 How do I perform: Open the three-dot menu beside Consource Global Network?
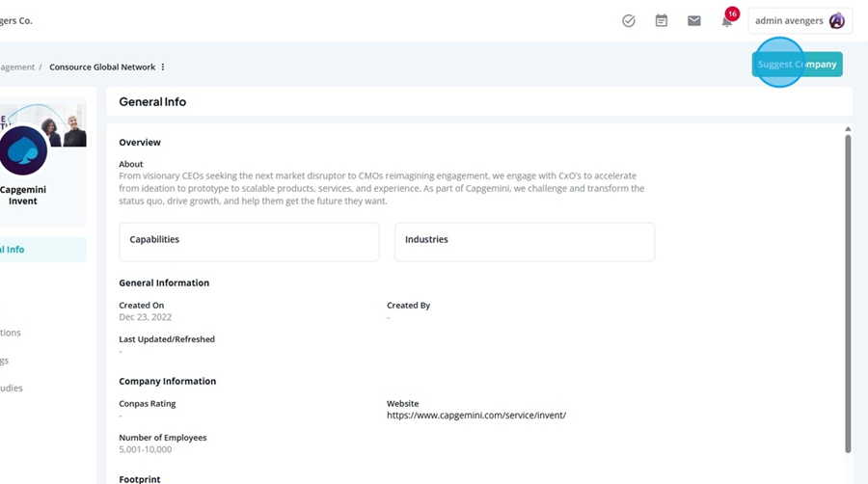[163, 67]
